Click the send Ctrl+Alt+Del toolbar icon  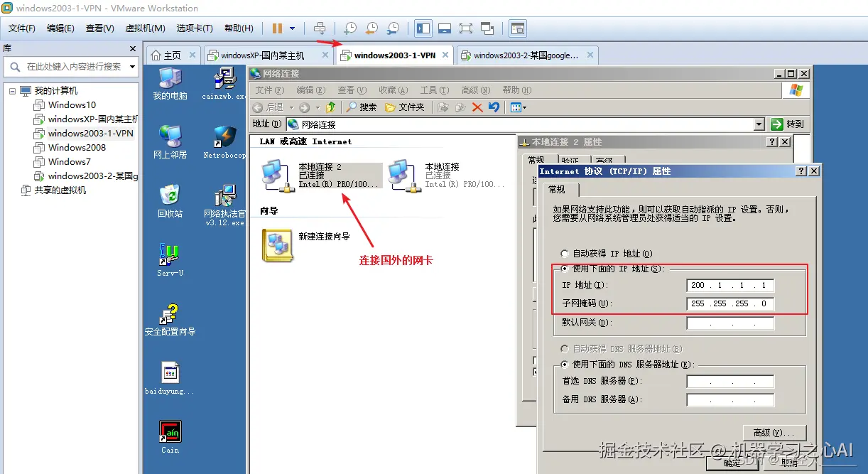[x=320, y=28]
